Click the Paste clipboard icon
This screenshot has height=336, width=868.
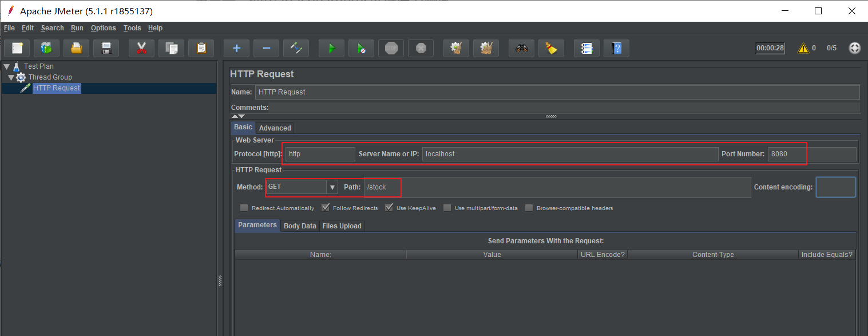(201, 48)
